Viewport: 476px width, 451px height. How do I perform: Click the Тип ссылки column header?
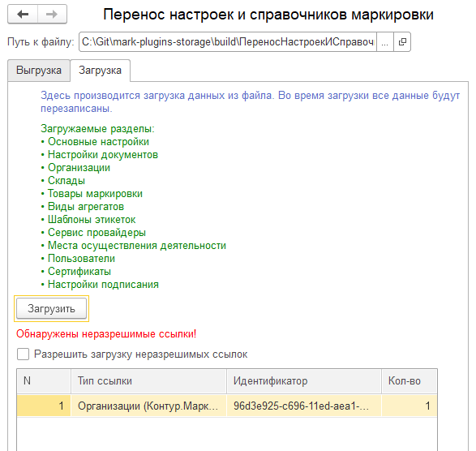click(148, 381)
